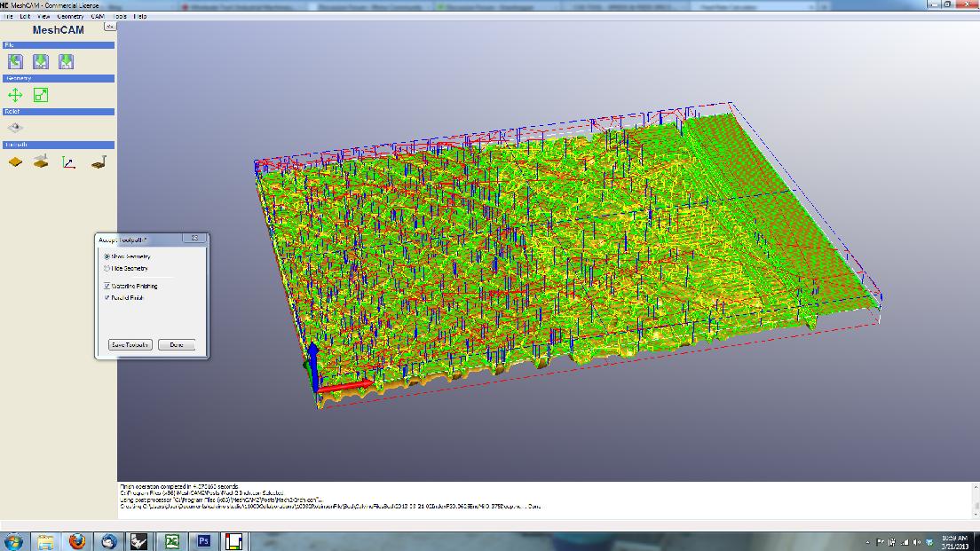
Task: Open the Tools menu
Action: click(x=120, y=16)
